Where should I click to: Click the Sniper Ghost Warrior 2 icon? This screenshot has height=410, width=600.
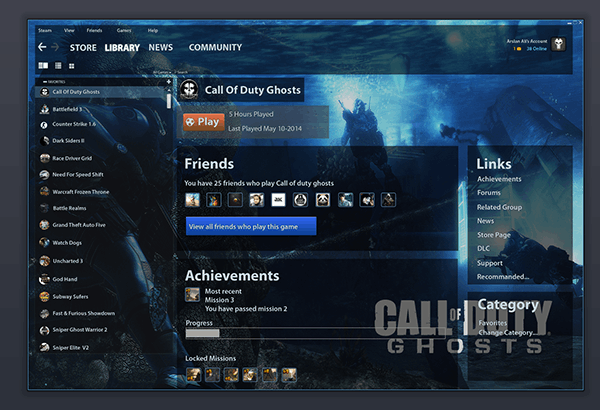[x=44, y=330]
